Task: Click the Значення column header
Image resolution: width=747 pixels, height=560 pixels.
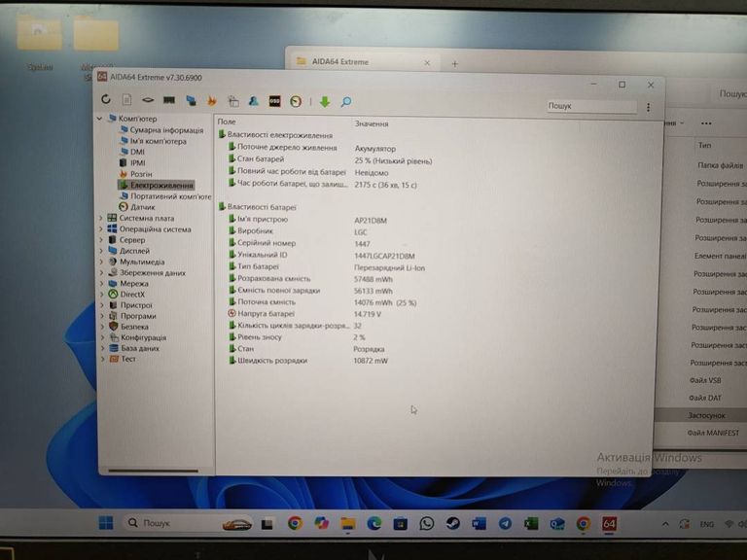Action: 372,123
